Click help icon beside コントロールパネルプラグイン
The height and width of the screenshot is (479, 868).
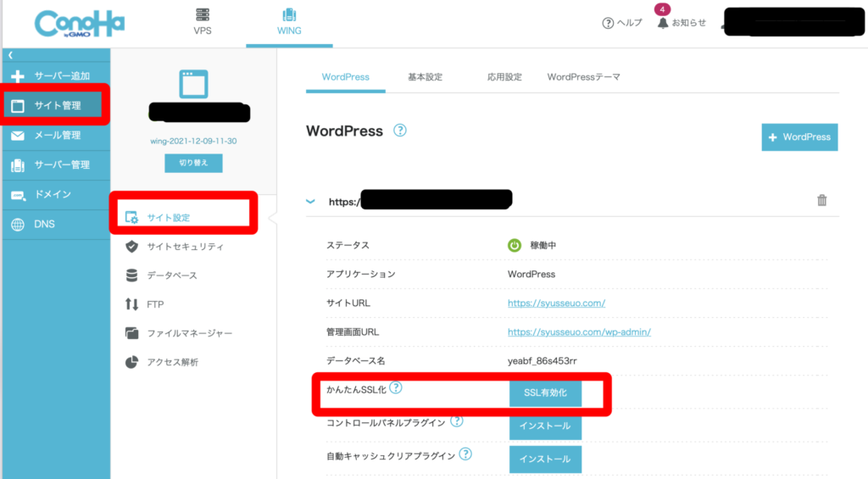coord(456,421)
